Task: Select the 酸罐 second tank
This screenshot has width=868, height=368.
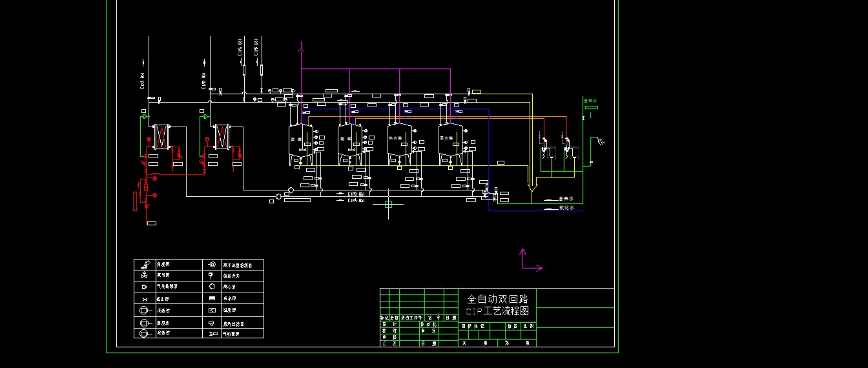Action: (x=350, y=145)
